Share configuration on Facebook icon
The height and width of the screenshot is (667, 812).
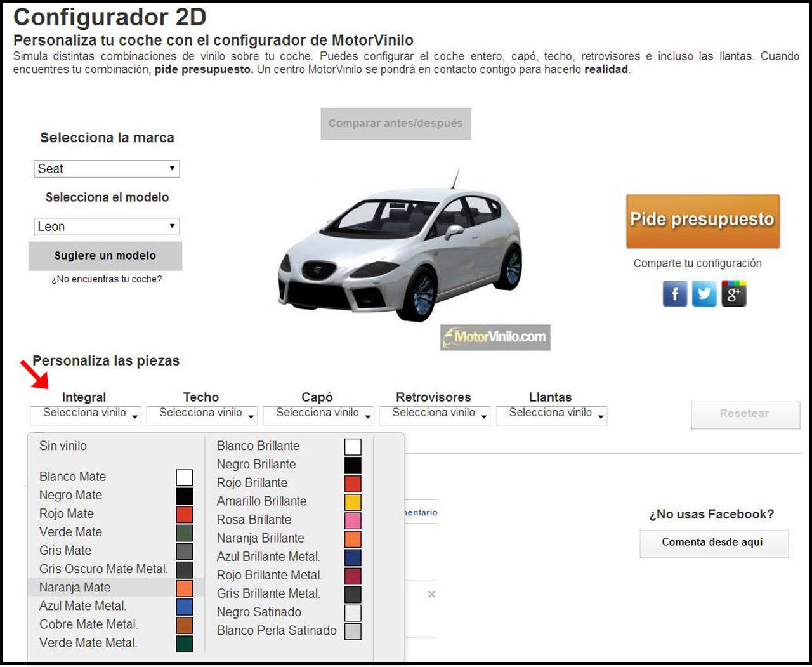[675, 294]
